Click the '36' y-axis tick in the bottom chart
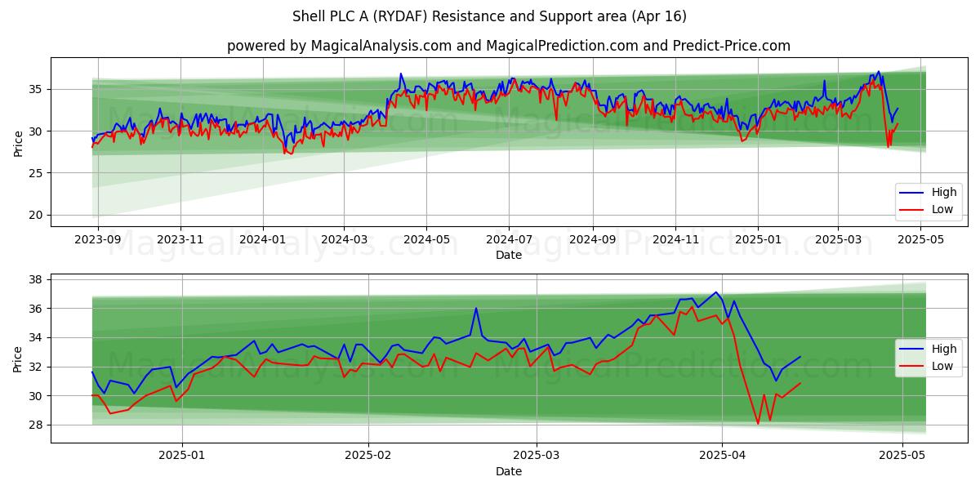The width and height of the screenshot is (980, 490). [x=38, y=309]
